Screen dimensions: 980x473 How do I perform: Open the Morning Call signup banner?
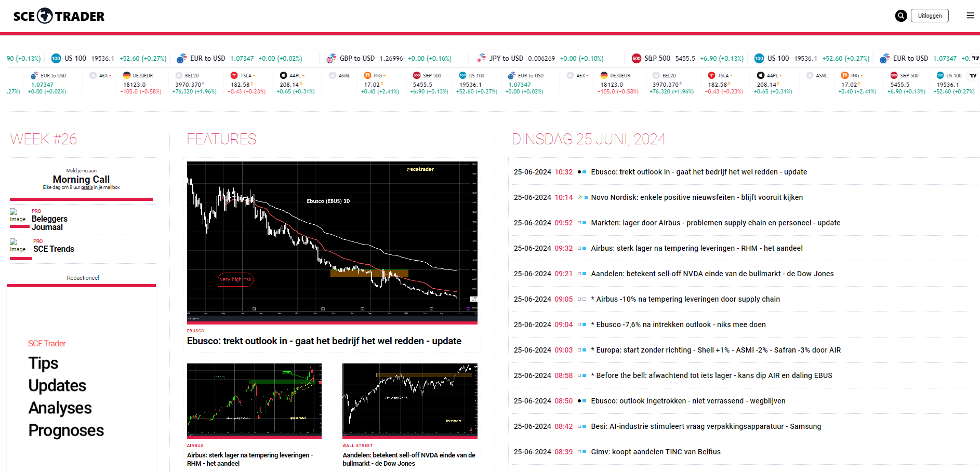tap(81, 179)
